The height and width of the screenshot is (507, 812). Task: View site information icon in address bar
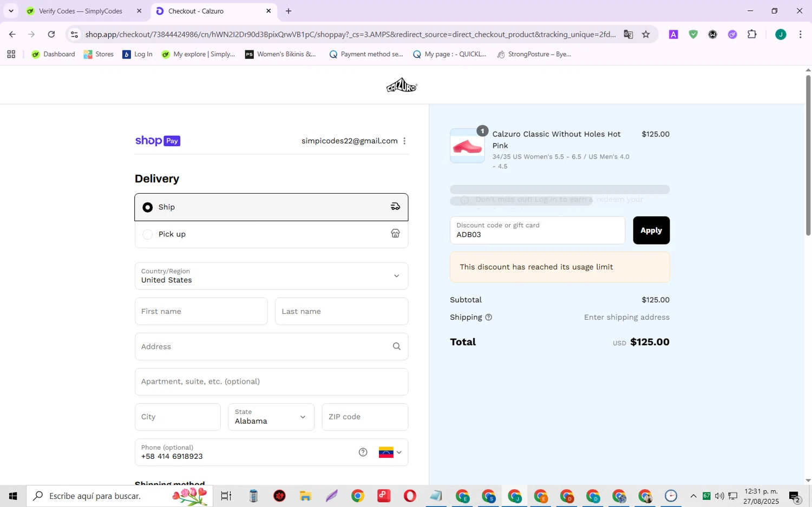click(x=75, y=34)
